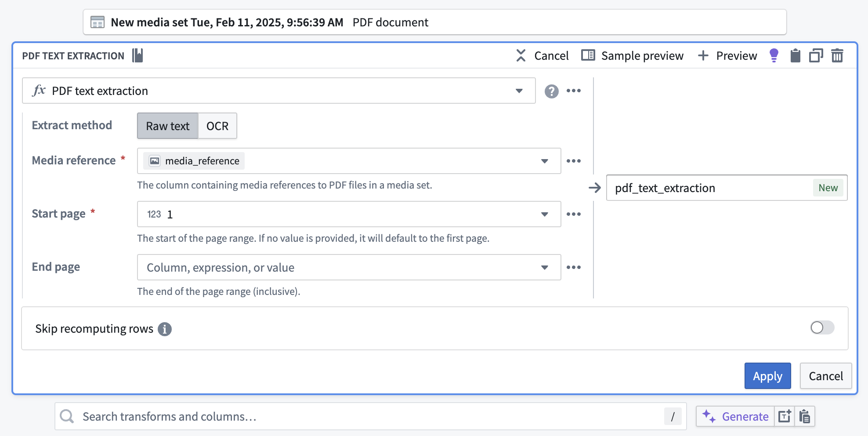This screenshot has height=436, width=868.
Task: Expand the PDF text extraction function dropdown
Action: click(519, 91)
